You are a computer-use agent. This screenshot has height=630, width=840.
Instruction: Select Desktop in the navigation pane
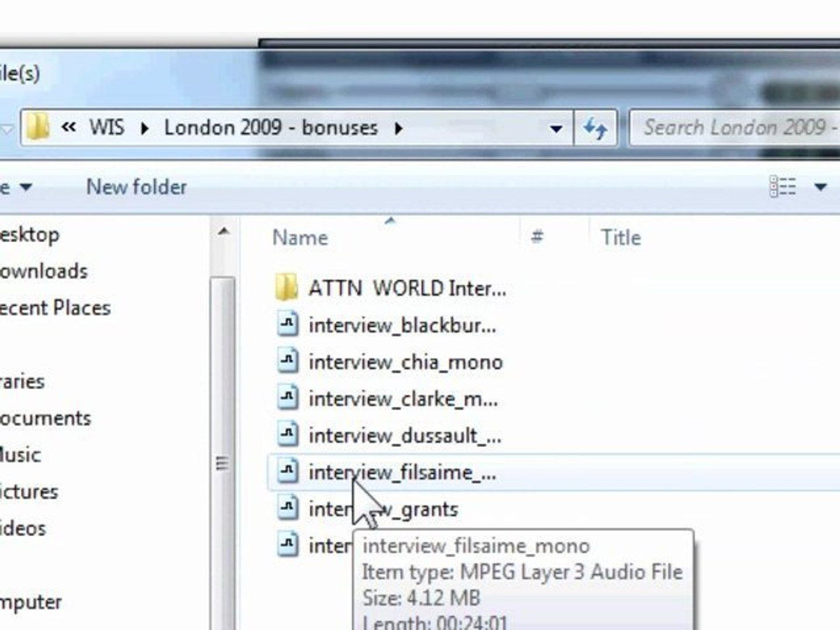click(29, 235)
